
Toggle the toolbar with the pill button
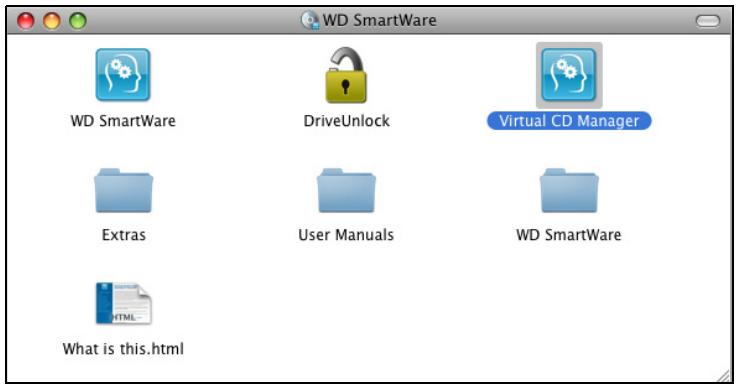click(708, 21)
